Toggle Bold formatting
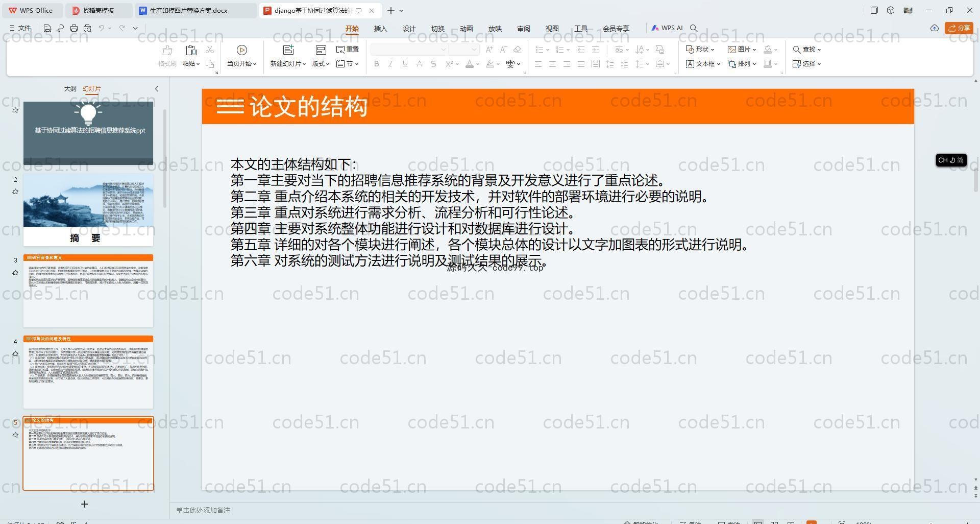The image size is (980, 524). (377, 64)
